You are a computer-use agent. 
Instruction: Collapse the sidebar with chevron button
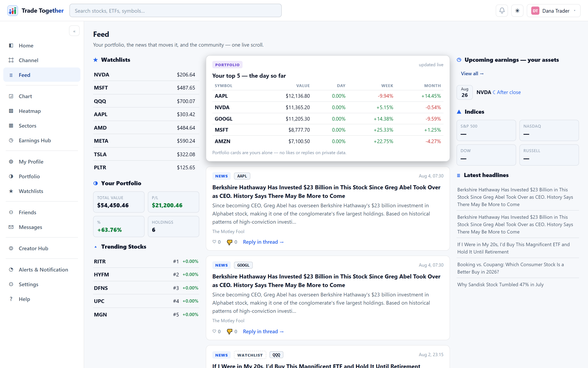(74, 31)
